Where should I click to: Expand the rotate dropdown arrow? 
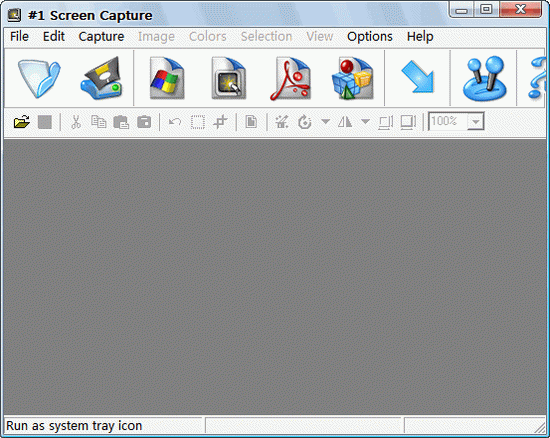point(326,122)
